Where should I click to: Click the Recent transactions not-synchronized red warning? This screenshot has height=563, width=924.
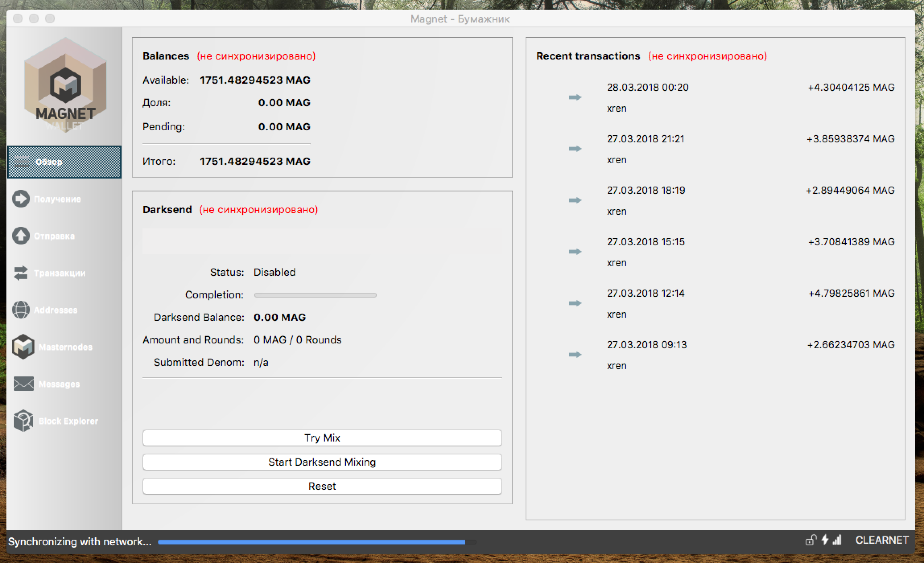point(707,56)
